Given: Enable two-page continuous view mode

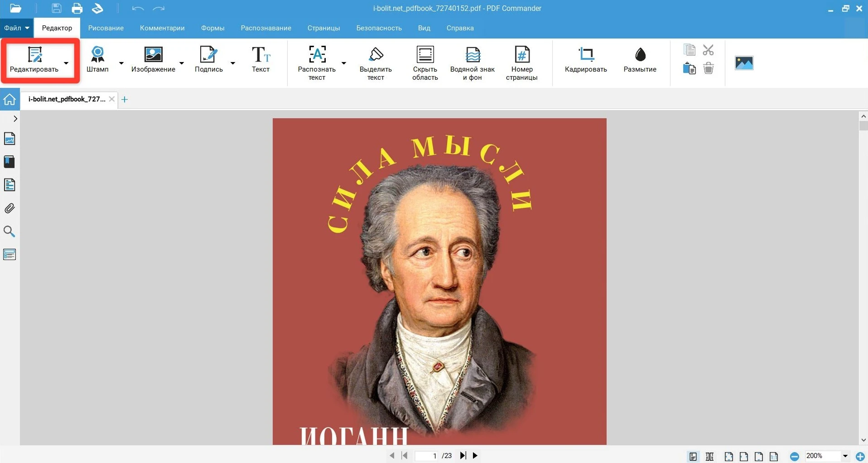Looking at the screenshot, I should [710, 456].
